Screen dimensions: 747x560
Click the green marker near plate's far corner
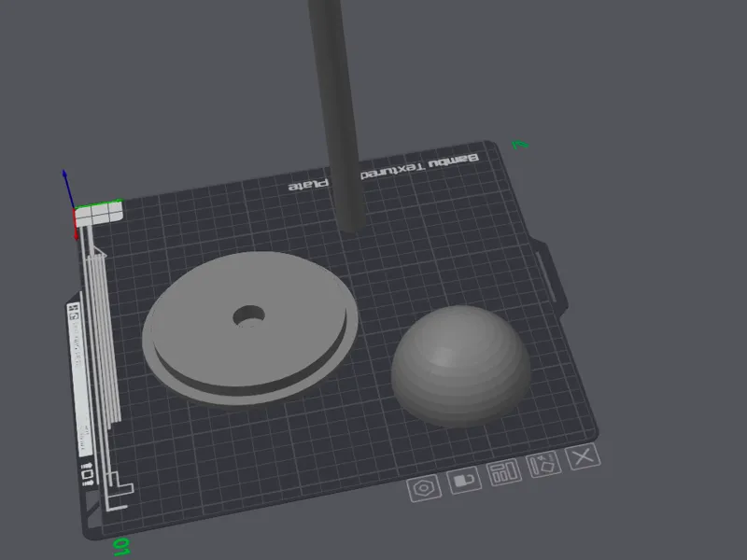click(x=520, y=145)
